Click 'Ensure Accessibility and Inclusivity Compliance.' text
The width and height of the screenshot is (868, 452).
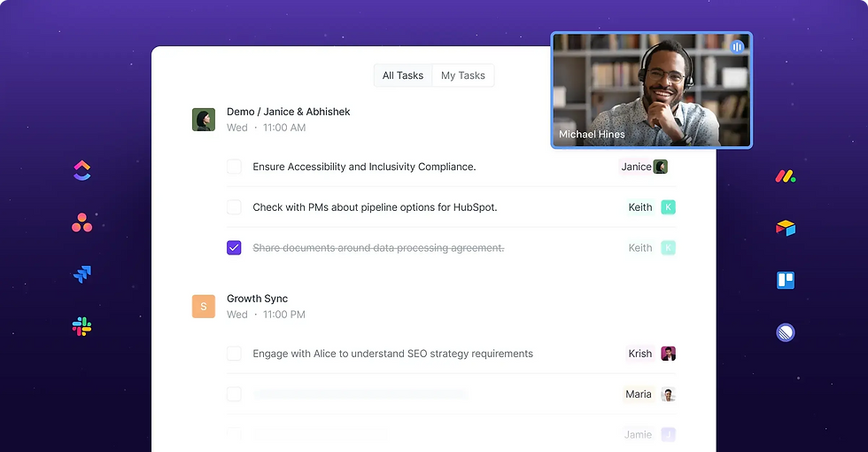364,167
